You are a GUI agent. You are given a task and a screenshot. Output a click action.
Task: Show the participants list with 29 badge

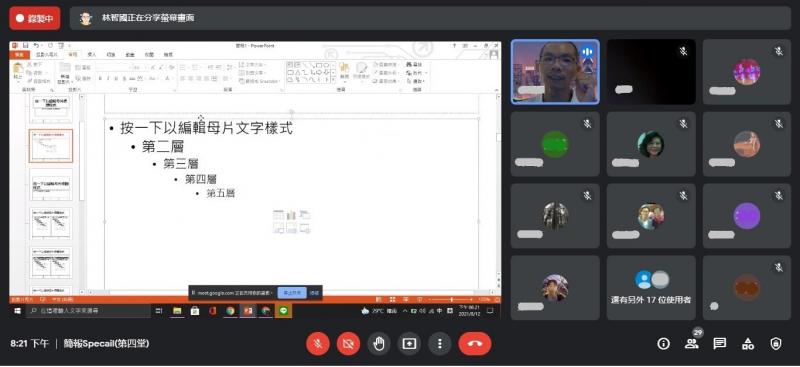coord(692,343)
